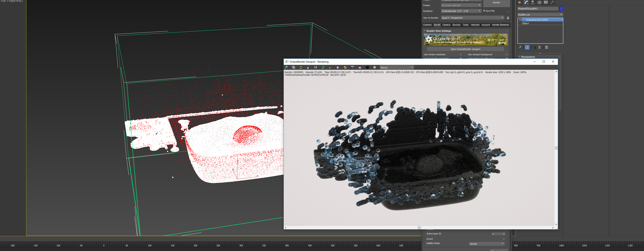Click the Open OctaneRender viewport button
Viewport: 644px width, 251px height.
(x=465, y=49)
